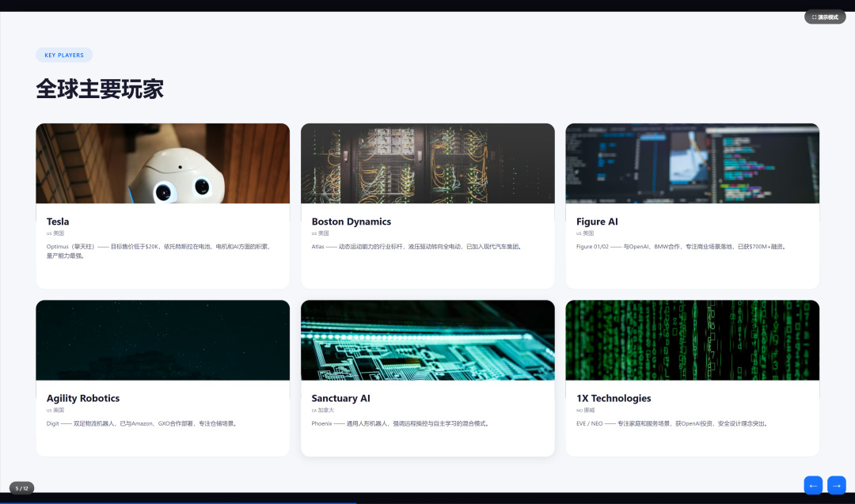Click the 1X Technologies card title

[614, 398]
